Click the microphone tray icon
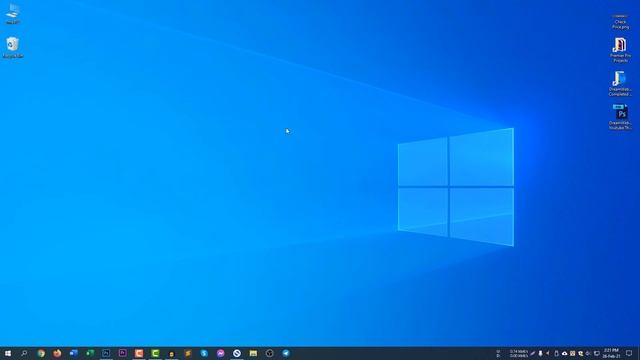The width and height of the screenshot is (640, 360). (540, 353)
